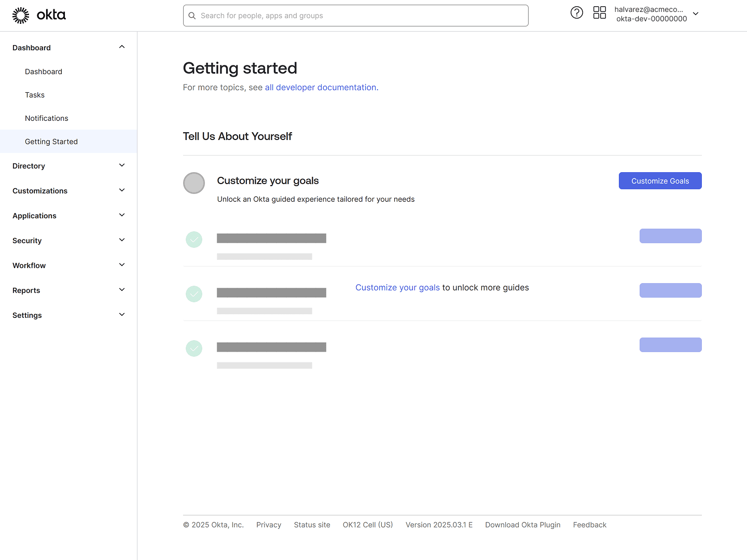Image resolution: width=747 pixels, height=560 pixels.
Task: Click the halvarez@acmeco account name
Action: pos(649,9)
